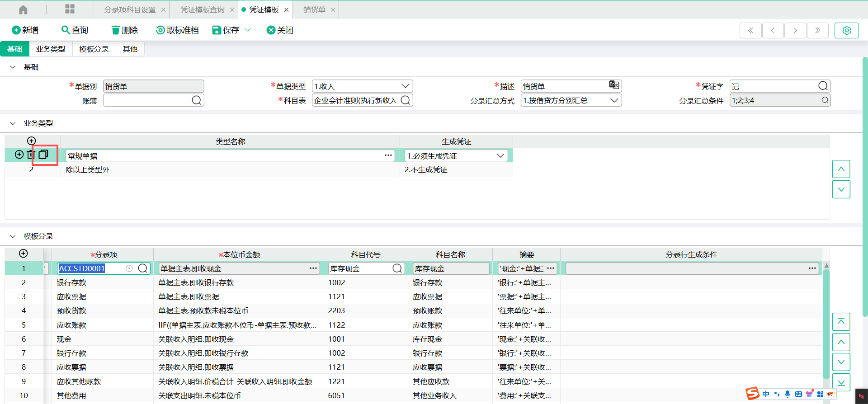Open ellipsis in 单据主表.即收现金 amount cell
Image resolution: width=868 pixels, height=404 pixels.
coord(313,268)
